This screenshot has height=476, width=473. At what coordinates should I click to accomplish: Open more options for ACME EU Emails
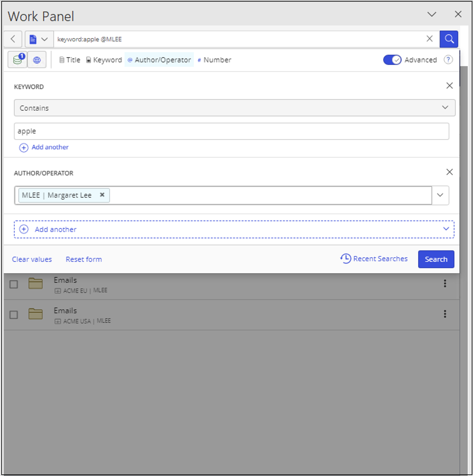pos(445,283)
